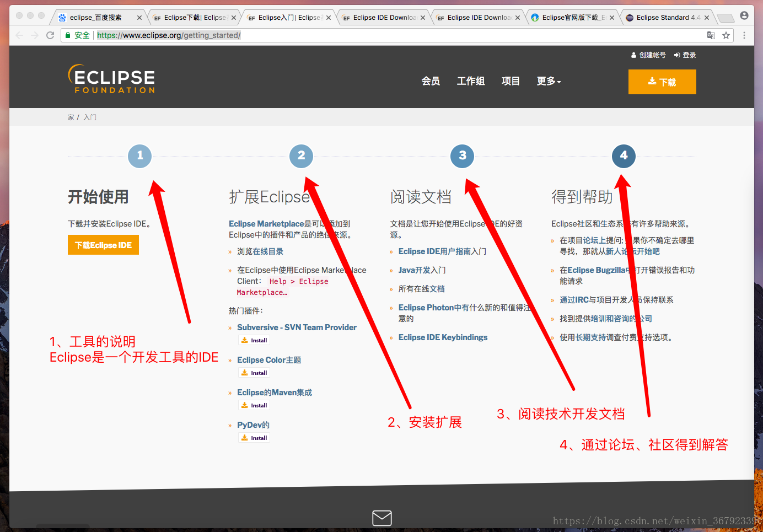Viewport: 763px width, 532px height.
Task: Click the 阅读文档 heading text
Action: point(421,197)
